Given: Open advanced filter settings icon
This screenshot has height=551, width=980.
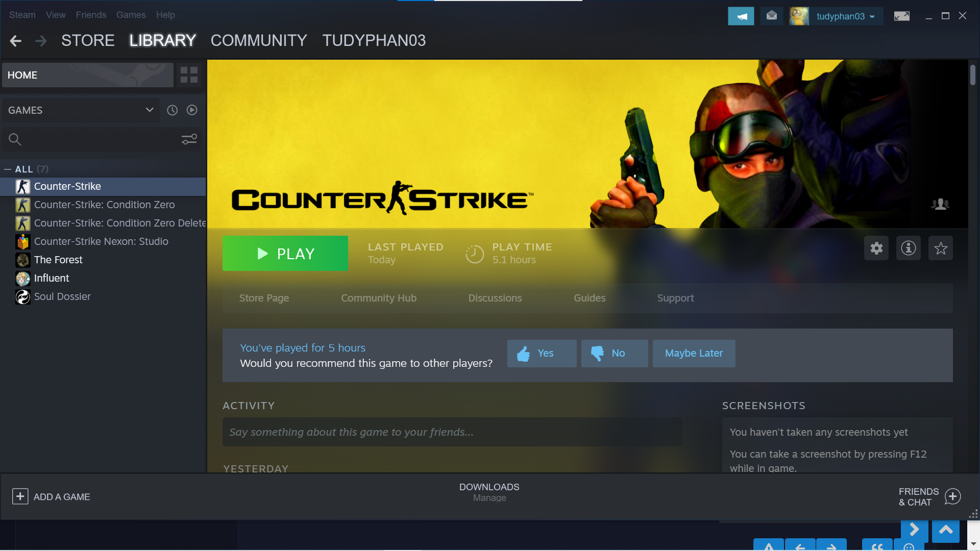Looking at the screenshot, I should tap(189, 139).
